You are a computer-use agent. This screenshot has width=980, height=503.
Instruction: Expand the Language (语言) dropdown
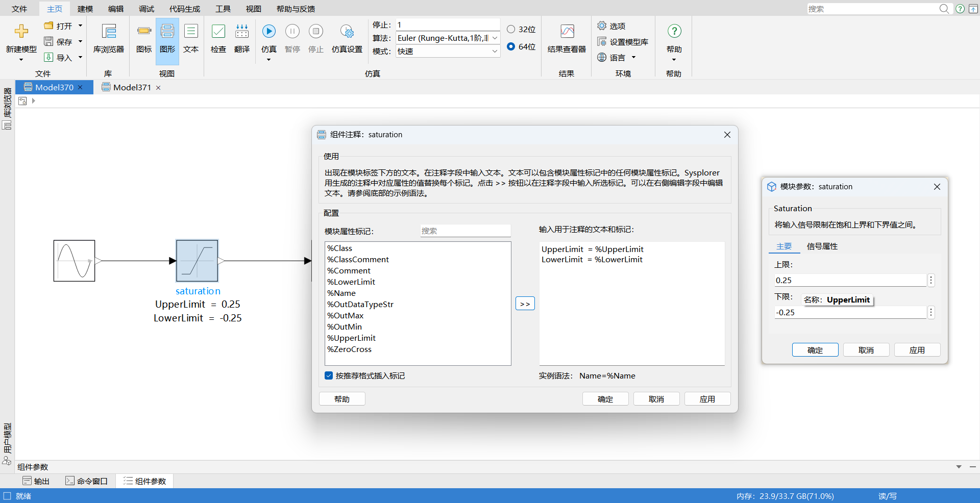pos(633,58)
